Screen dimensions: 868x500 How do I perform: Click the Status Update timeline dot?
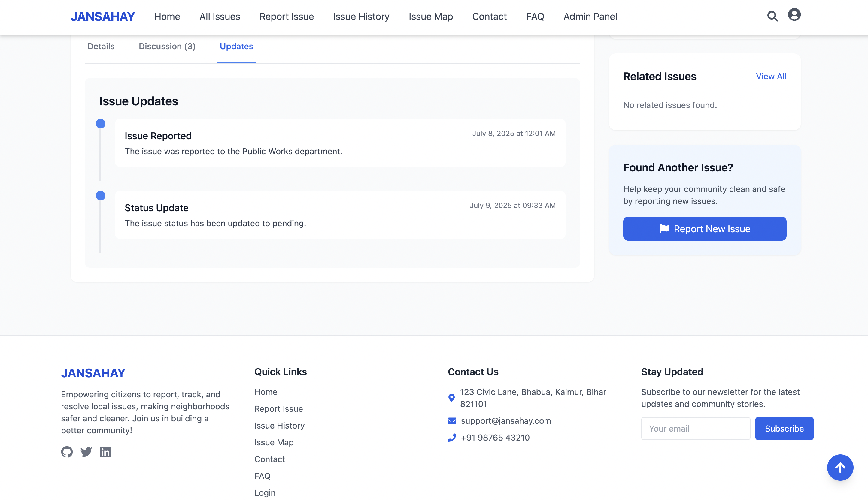(x=100, y=196)
